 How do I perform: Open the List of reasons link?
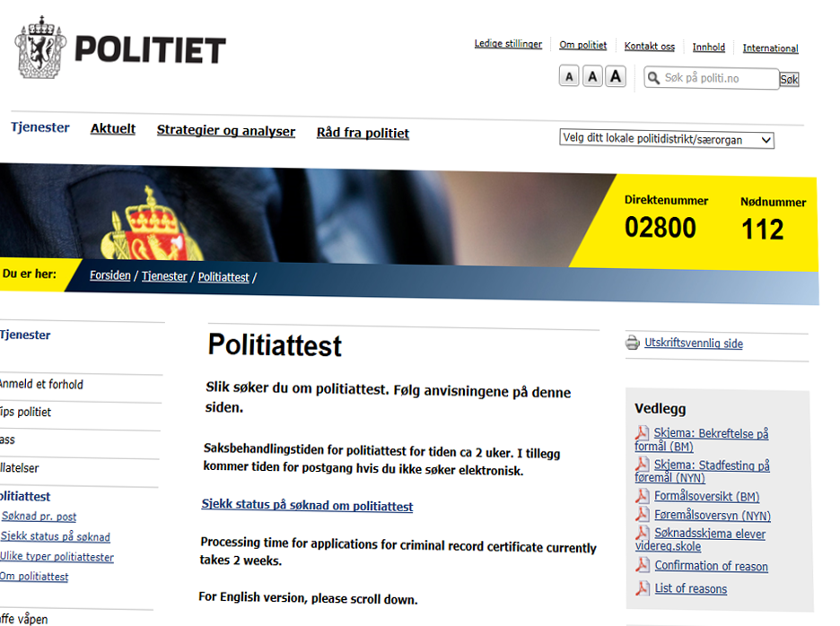point(691,588)
